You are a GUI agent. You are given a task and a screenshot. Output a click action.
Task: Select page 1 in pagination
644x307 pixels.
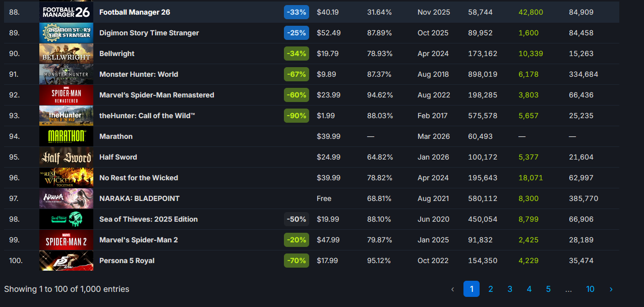[472, 289]
